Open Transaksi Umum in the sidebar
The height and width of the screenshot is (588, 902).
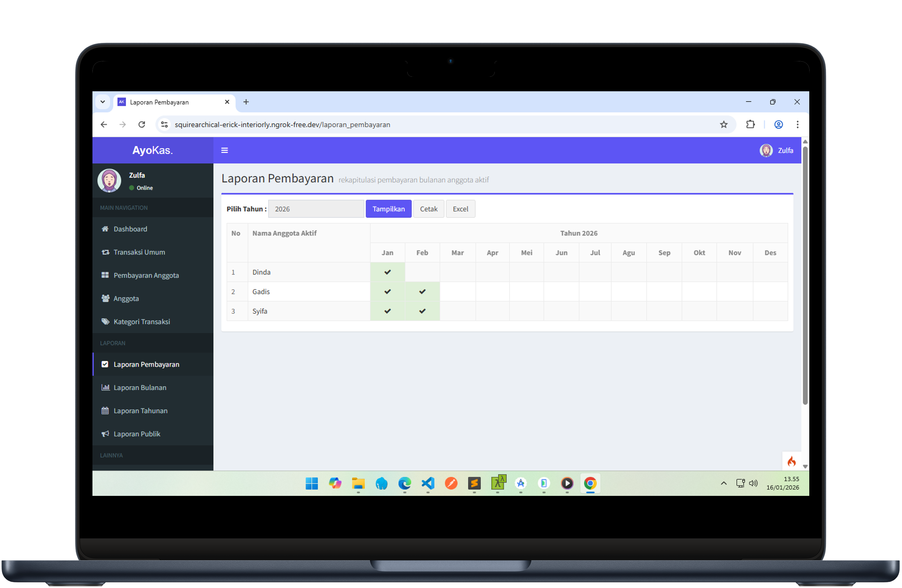139,252
